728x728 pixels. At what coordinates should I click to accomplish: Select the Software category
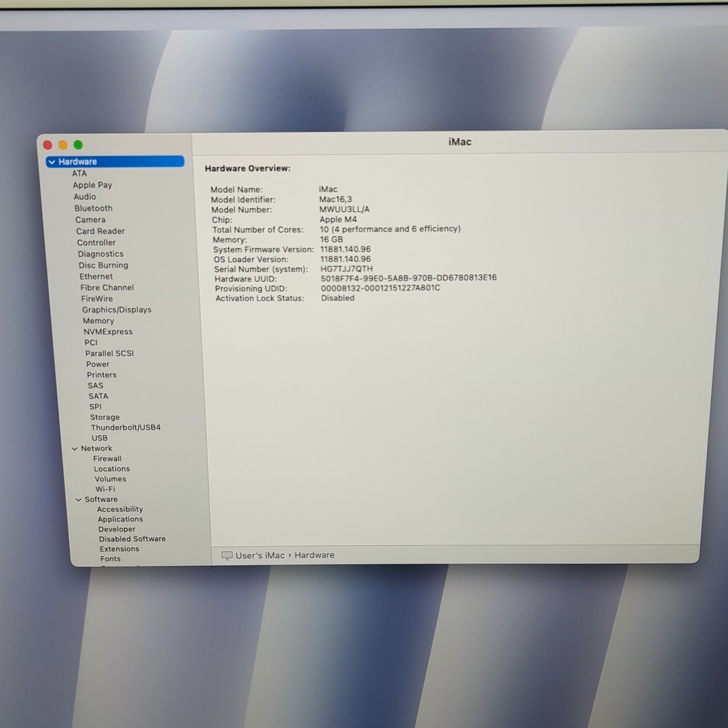click(x=101, y=499)
